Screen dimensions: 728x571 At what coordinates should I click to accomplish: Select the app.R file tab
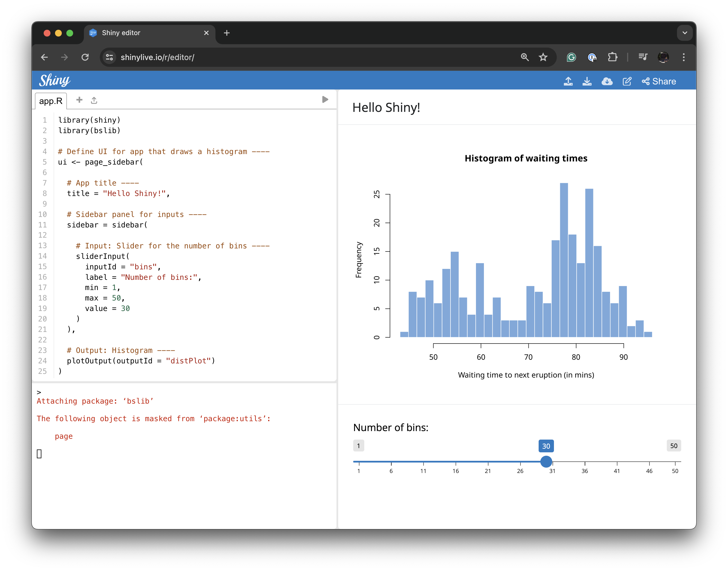point(51,101)
